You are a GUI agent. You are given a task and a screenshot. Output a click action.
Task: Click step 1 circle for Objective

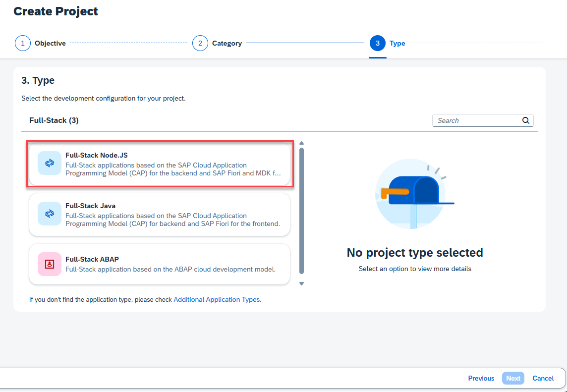pos(23,43)
